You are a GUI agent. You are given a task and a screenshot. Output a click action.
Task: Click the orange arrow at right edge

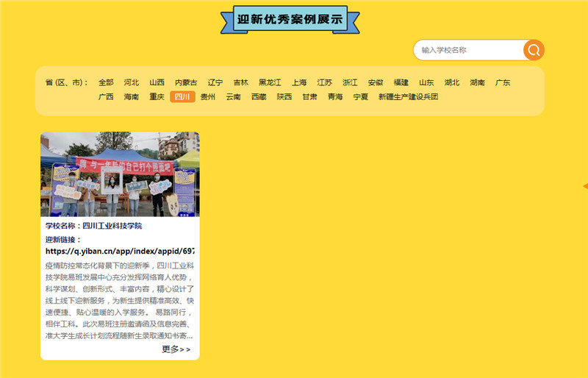584,186
